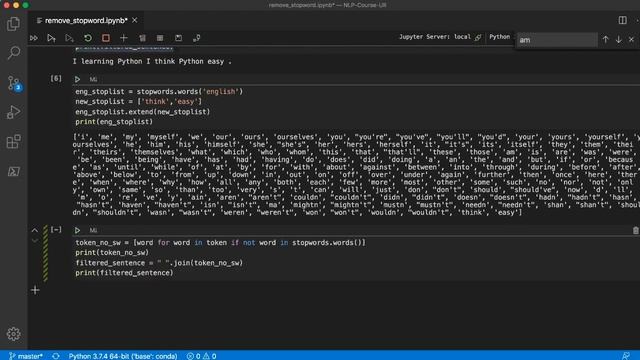Click output 'I learning Python I think Python easy .'

152,61
